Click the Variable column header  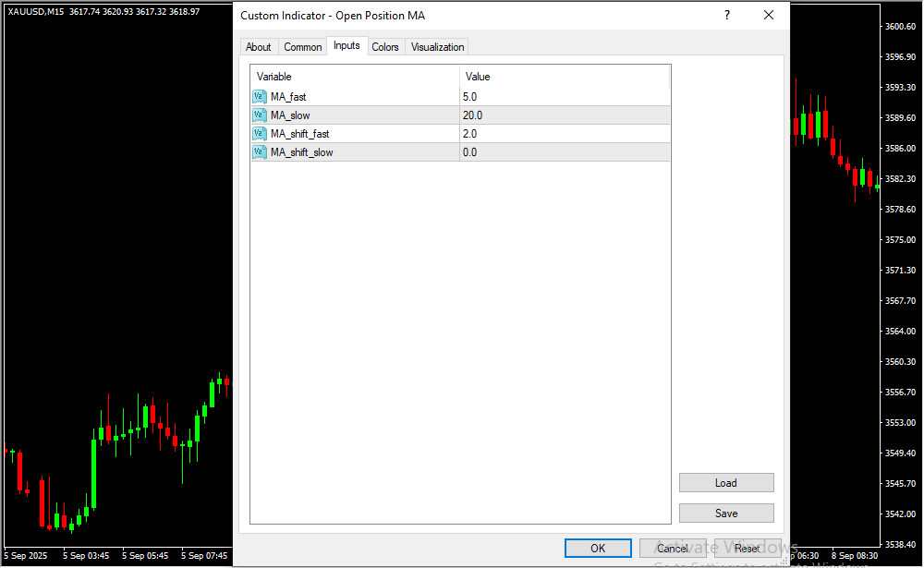pos(356,77)
